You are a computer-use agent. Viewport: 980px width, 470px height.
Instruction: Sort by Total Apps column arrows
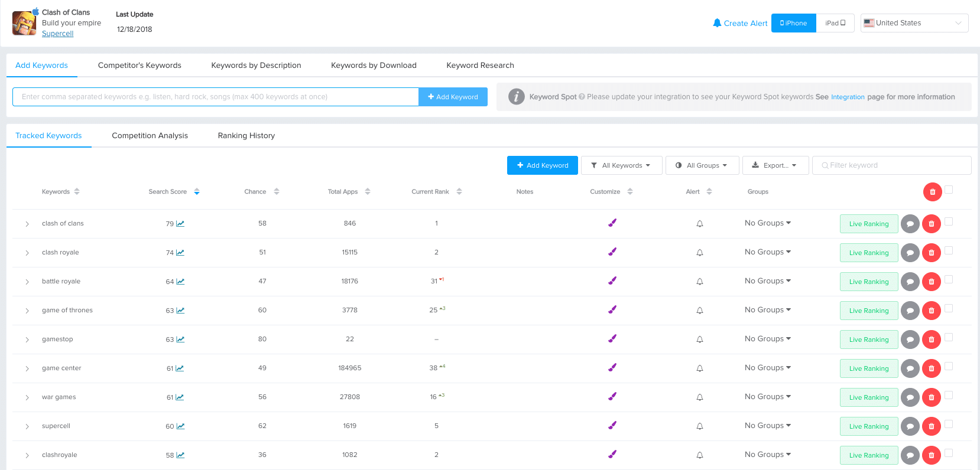tap(368, 191)
